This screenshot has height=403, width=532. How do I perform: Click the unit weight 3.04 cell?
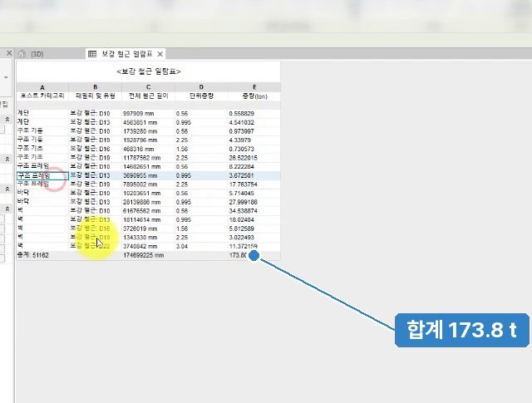click(201, 246)
